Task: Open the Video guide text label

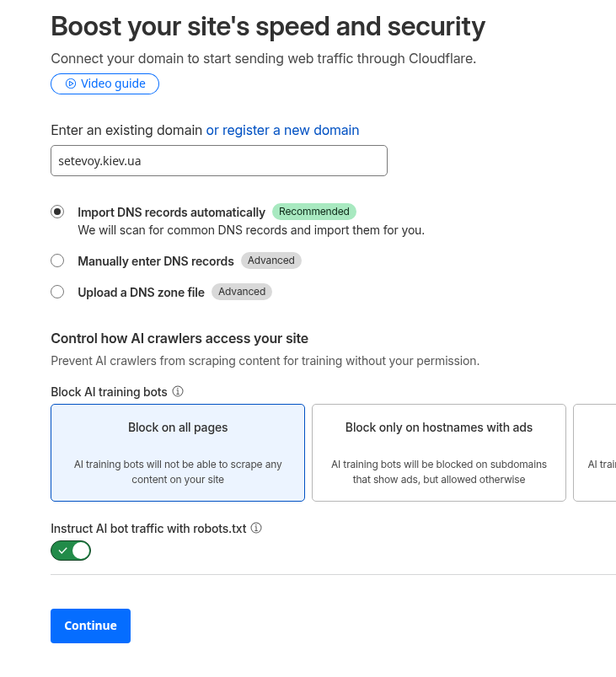Action: pyautogui.click(x=113, y=83)
